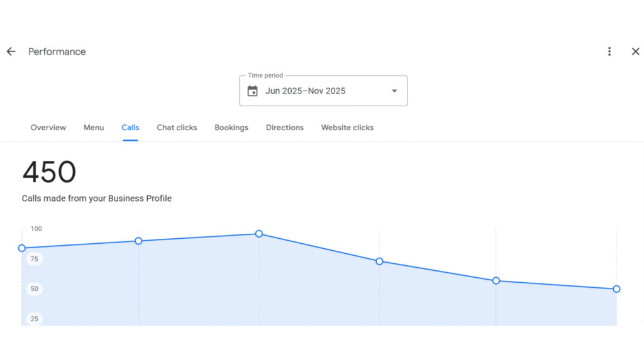Click the 450 total calls figure

tap(49, 172)
